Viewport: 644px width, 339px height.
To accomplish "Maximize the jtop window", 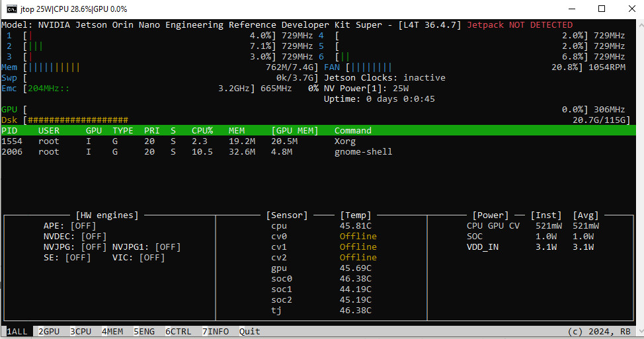I will pyautogui.click(x=602, y=9).
